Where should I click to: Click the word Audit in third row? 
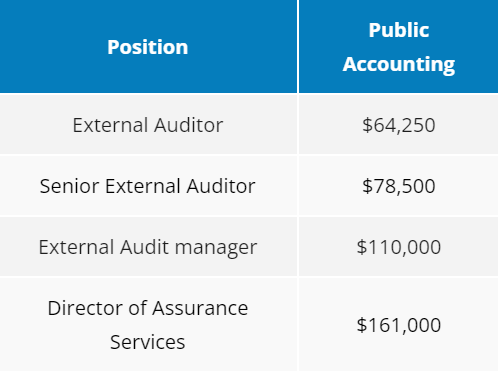[144, 247]
